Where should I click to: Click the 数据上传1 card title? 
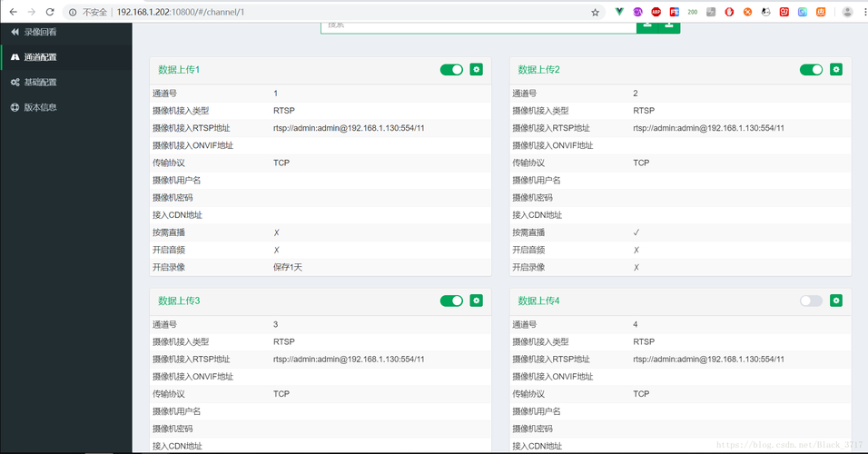179,70
